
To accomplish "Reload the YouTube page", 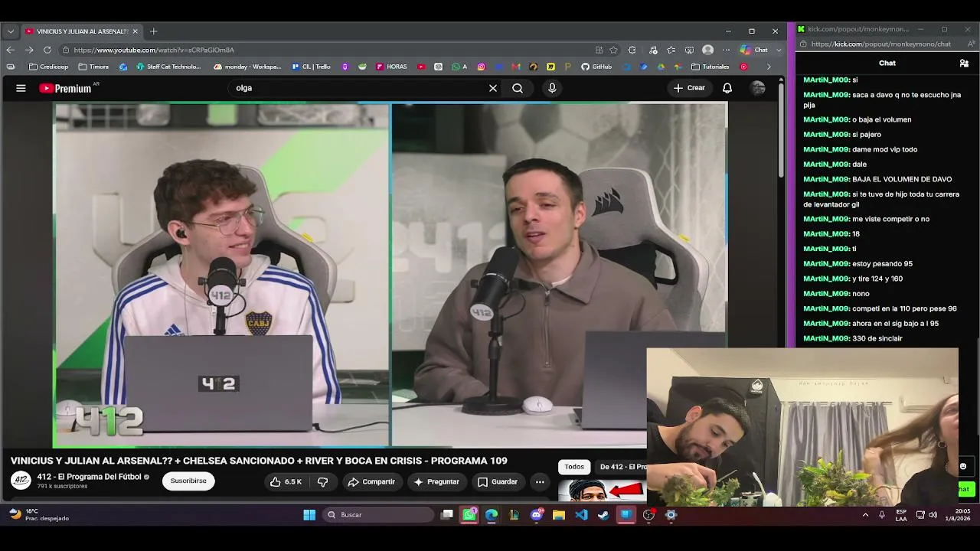I will [x=47, y=50].
